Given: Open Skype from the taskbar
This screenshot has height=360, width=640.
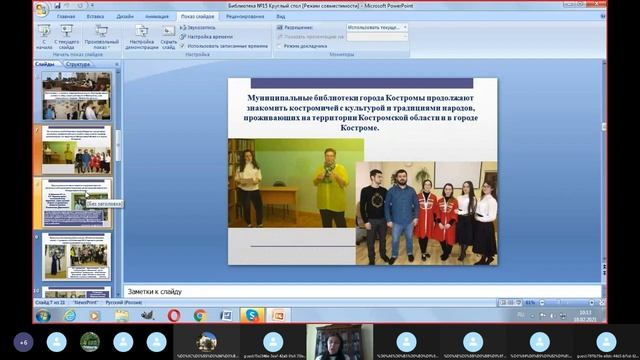Looking at the screenshot, I should click(252, 316).
